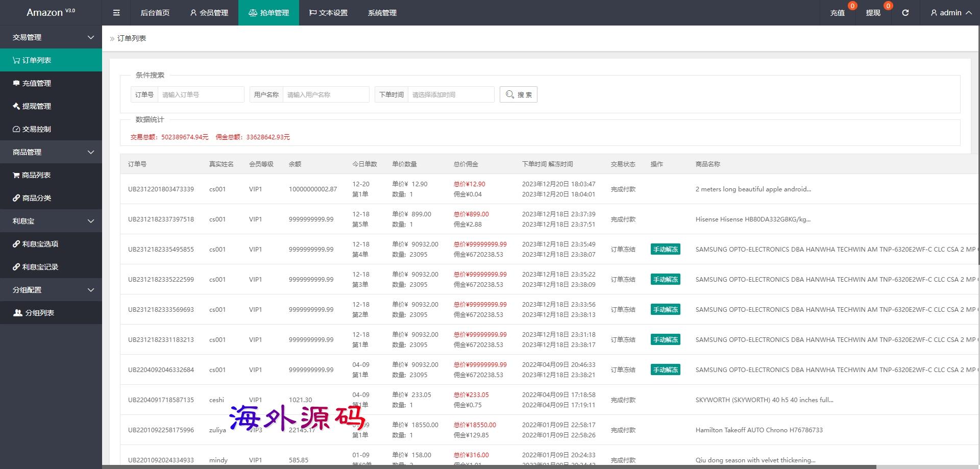Click 手动解冻 for order UB2312182331183213
980x469 pixels.
[x=666, y=340]
